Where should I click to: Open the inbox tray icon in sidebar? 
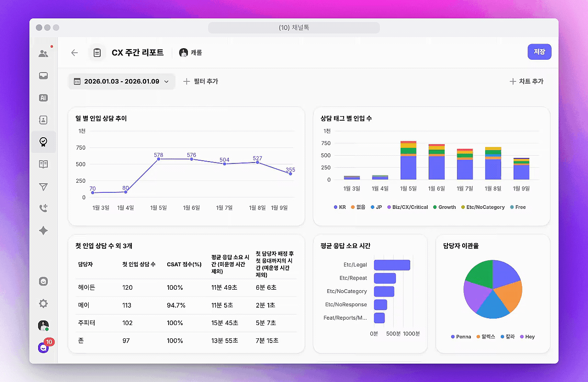pyautogui.click(x=44, y=76)
